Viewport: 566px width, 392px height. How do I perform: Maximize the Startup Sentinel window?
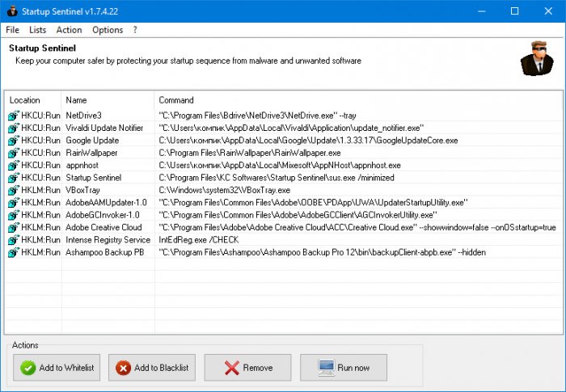pyautogui.click(x=515, y=11)
